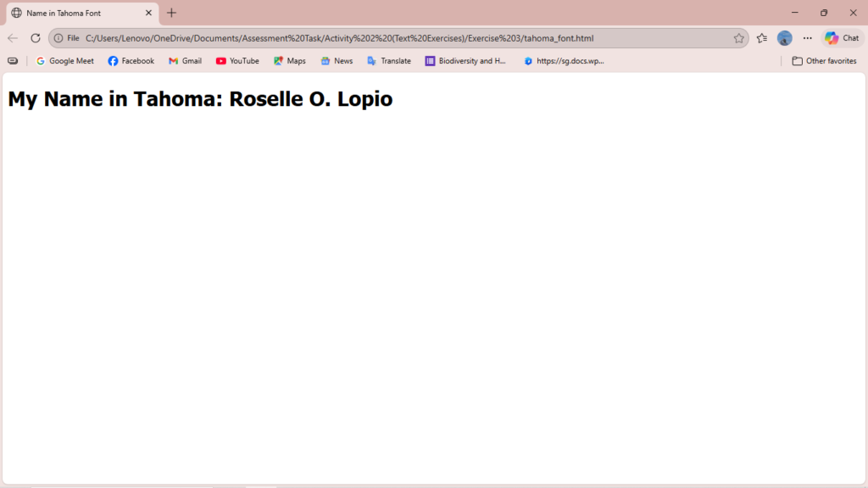Open the favorites list icon
The image size is (868, 488).
[x=762, y=38]
